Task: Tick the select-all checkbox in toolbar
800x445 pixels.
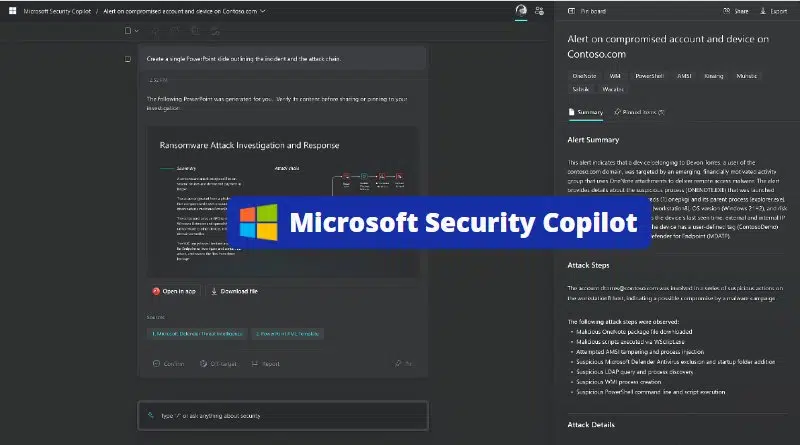Action: point(128,31)
